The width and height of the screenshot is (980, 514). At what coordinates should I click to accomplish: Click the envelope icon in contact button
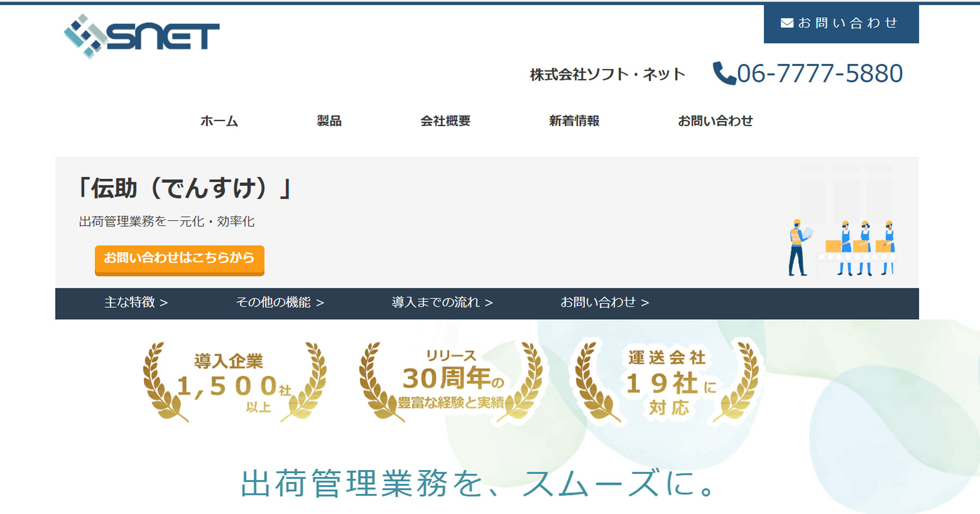click(x=787, y=23)
